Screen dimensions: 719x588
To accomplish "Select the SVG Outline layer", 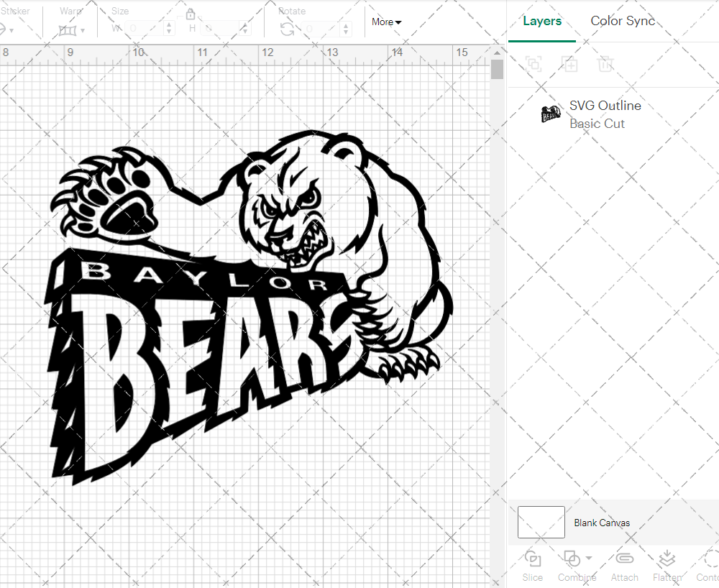I will point(605,106).
